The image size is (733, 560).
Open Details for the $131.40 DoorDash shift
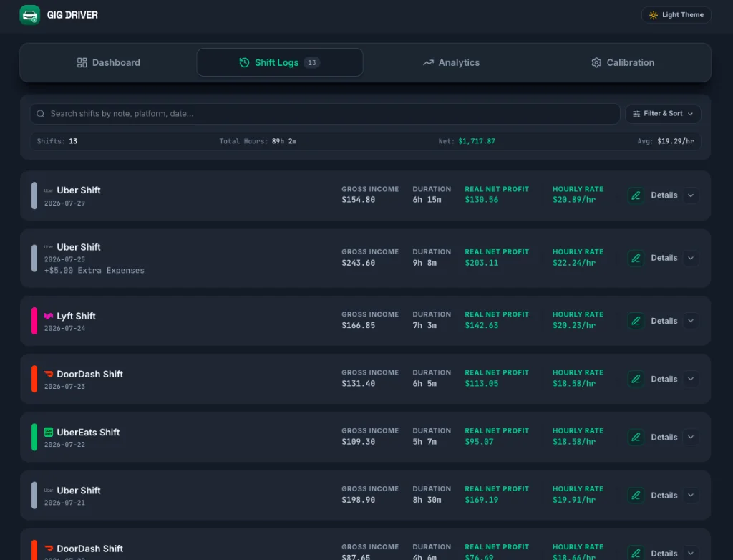(x=664, y=379)
